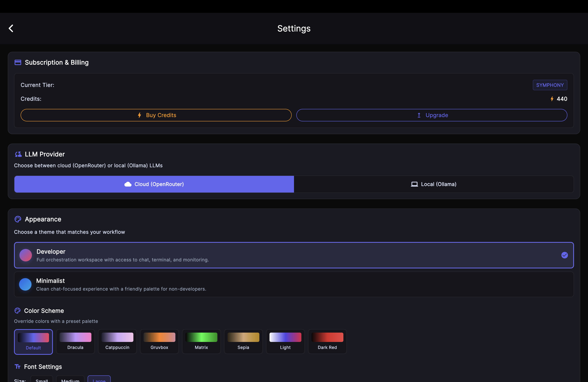Switch provider to Local (Ollama)
Image resolution: width=588 pixels, height=382 pixels.
434,184
